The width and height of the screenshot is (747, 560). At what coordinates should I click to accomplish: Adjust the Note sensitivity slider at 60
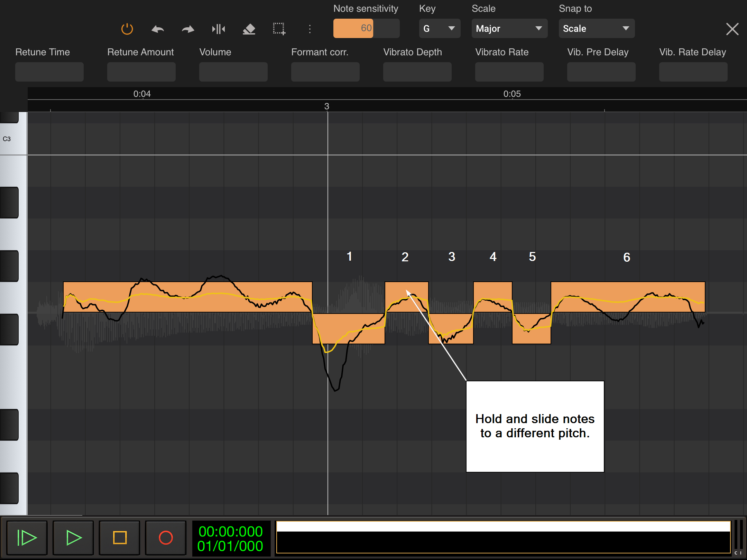366,28
